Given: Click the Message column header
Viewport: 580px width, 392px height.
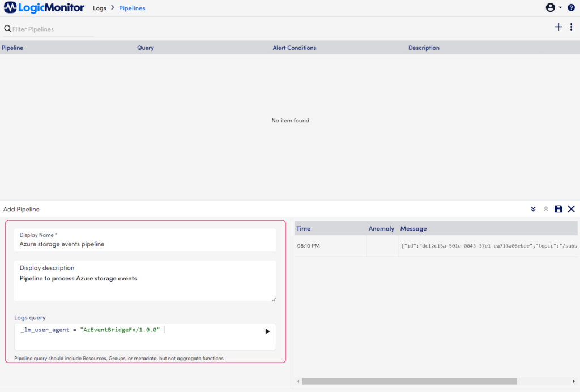Looking at the screenshot, I should [413, 228].
